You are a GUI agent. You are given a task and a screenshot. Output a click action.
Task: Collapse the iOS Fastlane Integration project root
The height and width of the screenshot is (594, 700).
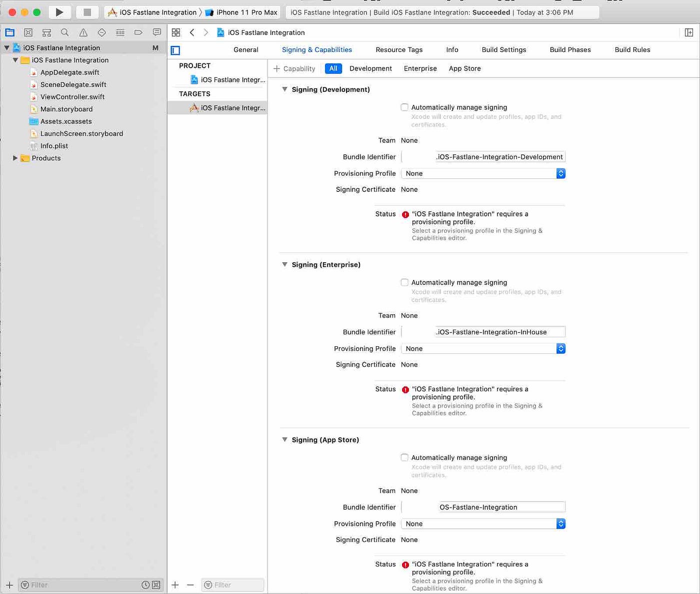click(x=7, y=48)
